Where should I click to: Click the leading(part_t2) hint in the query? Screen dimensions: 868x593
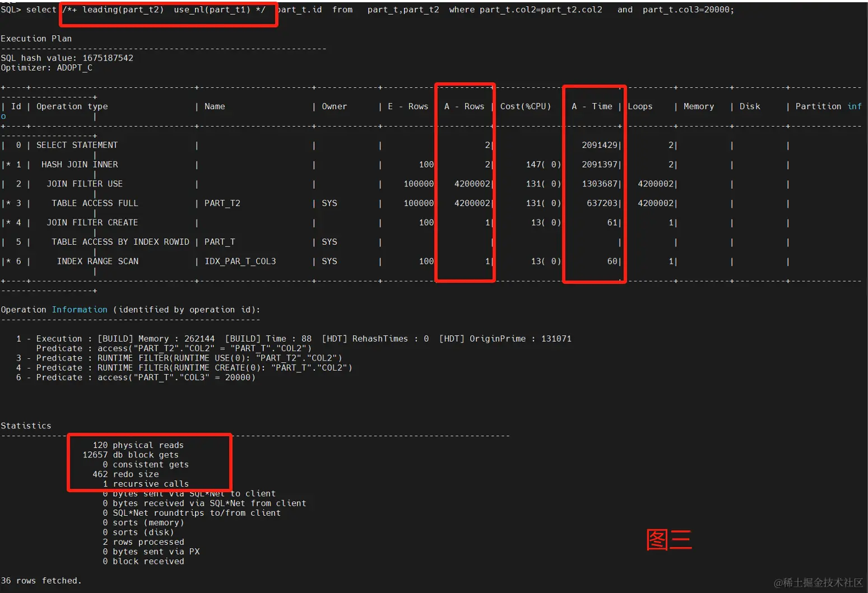(x=123, y=10)
